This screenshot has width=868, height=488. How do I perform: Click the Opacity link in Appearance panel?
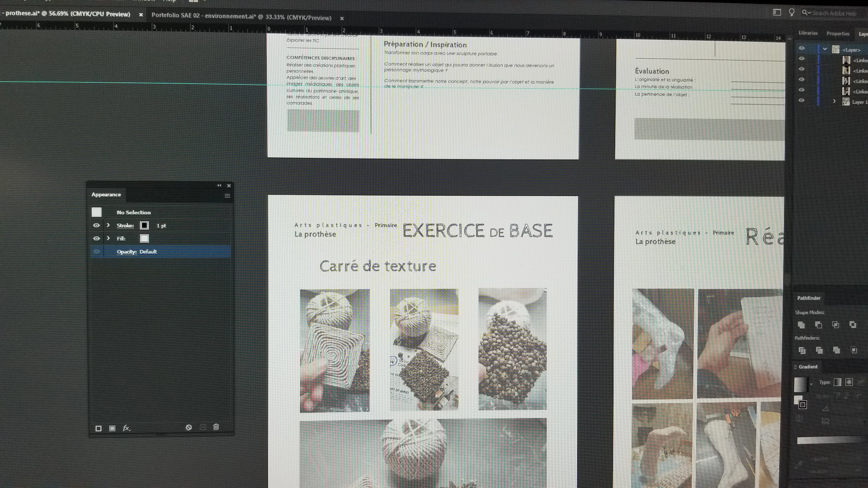(127, 252)
